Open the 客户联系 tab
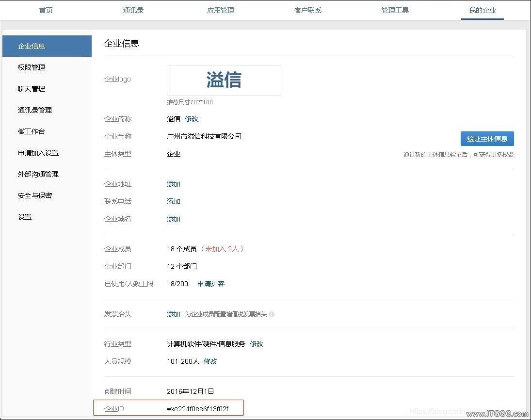531x420 pixels. tap(308, 10)
